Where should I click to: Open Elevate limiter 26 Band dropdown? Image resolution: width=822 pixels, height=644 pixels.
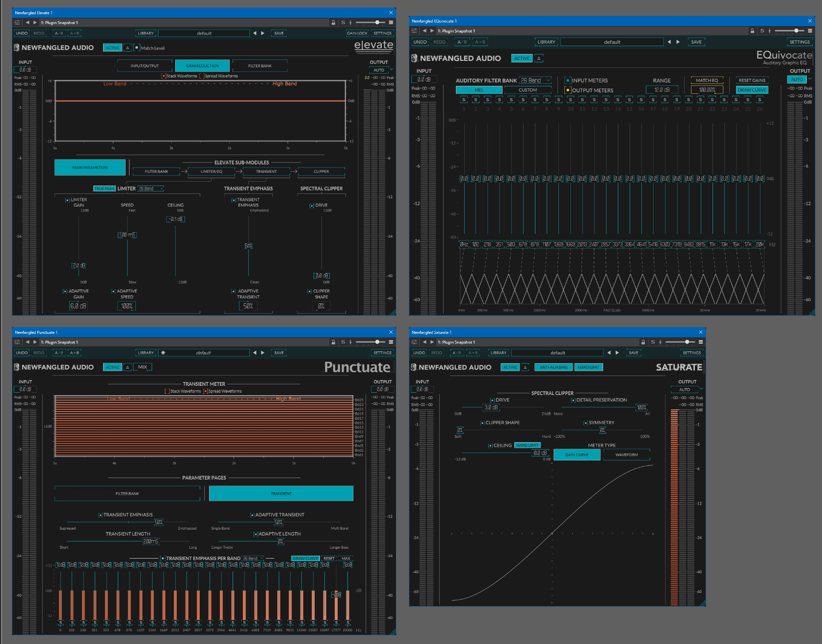click(x=150, y=188)
